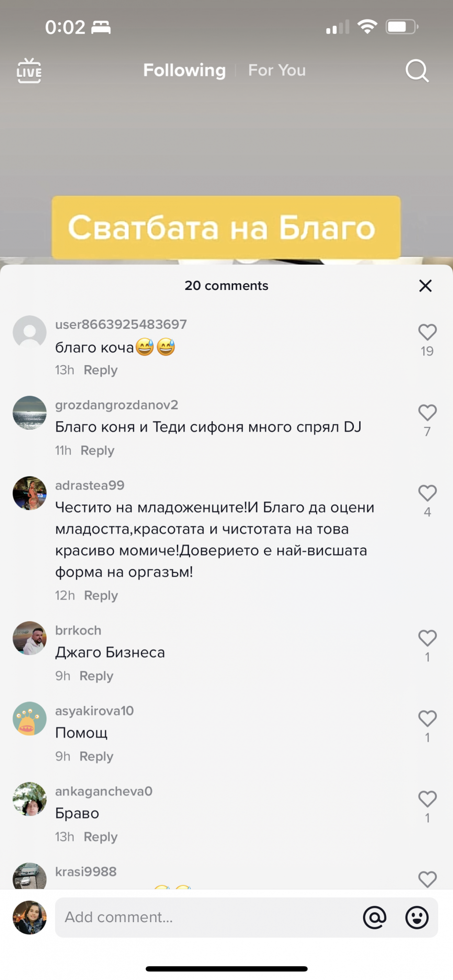Switch to the Following tab
The image size is (453, 980).
coord(184,70)
